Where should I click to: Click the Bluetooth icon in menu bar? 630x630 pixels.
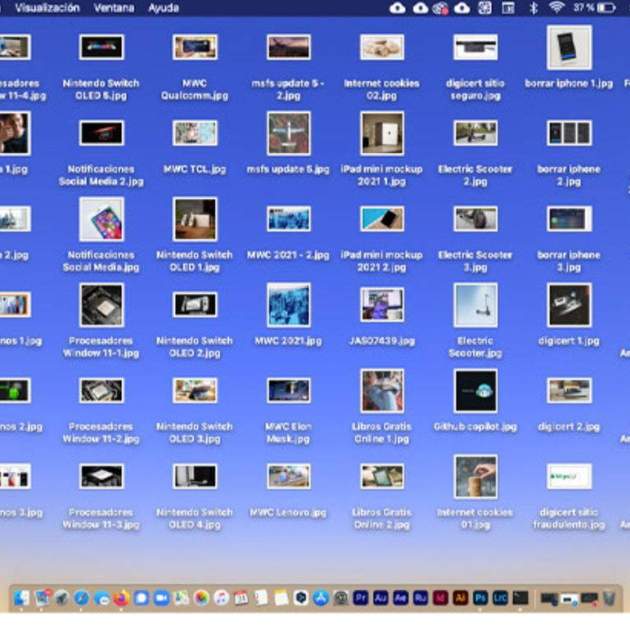pos(533,8)
